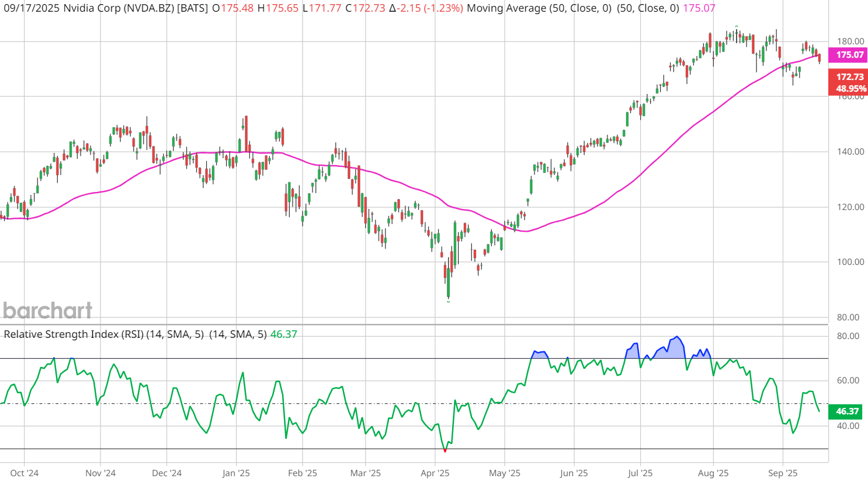Click the 09/17/2025 date in the header
This screenshot has width=868, height=482.
pos(30,8)
